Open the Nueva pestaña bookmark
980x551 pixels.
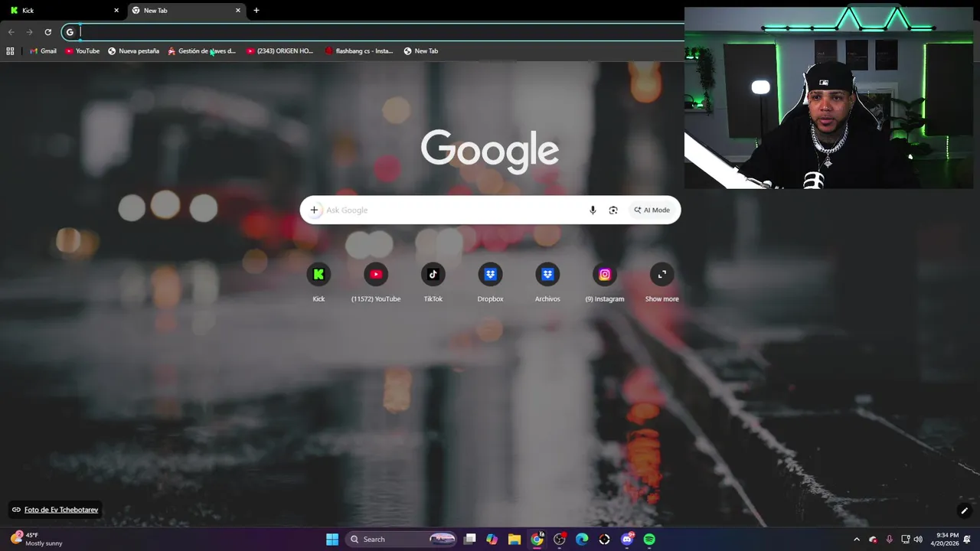(x=133, y=51)
